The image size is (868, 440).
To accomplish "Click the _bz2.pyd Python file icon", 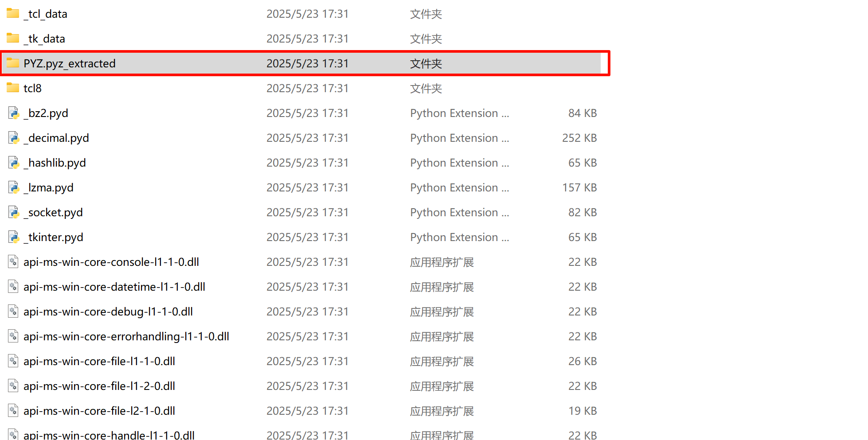I will coord(13,113).
